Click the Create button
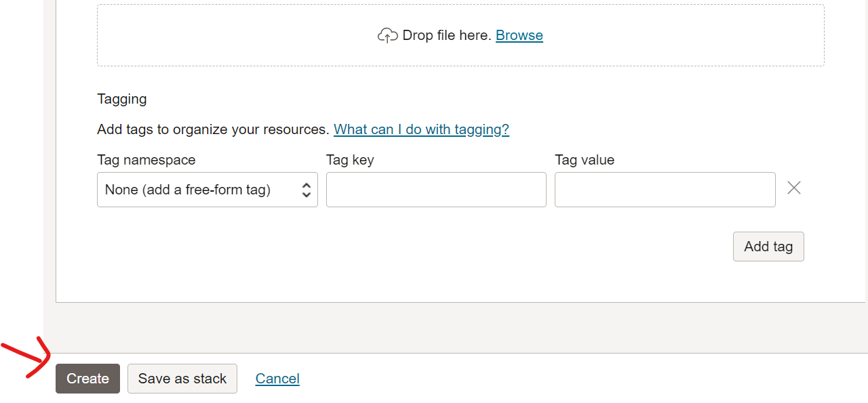 coord(87,379)
